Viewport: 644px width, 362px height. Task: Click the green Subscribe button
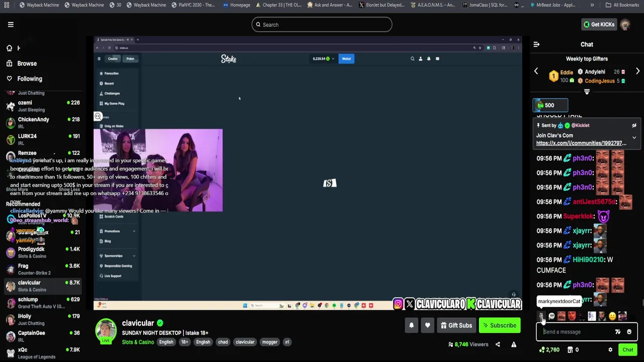tap(500, 325)
